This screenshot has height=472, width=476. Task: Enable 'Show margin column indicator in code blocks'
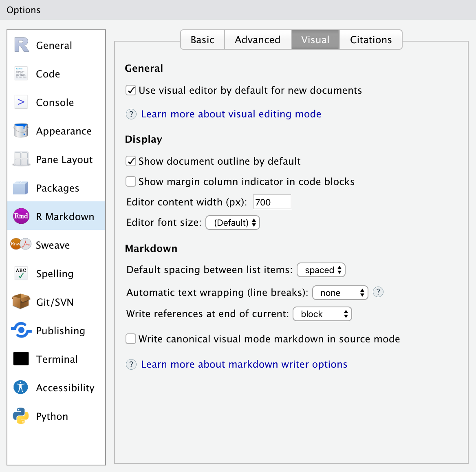(131, 181)
